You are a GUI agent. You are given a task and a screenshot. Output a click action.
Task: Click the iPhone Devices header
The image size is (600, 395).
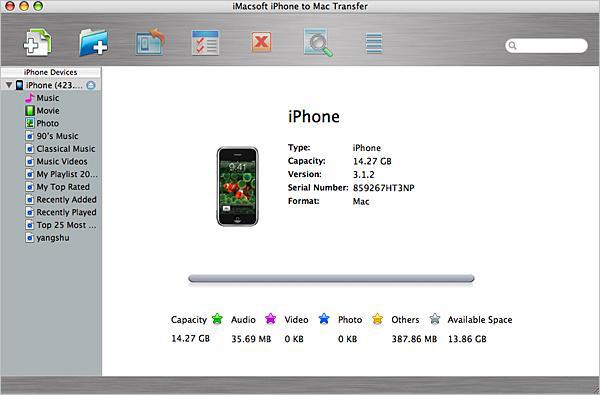tap(51, 72)
